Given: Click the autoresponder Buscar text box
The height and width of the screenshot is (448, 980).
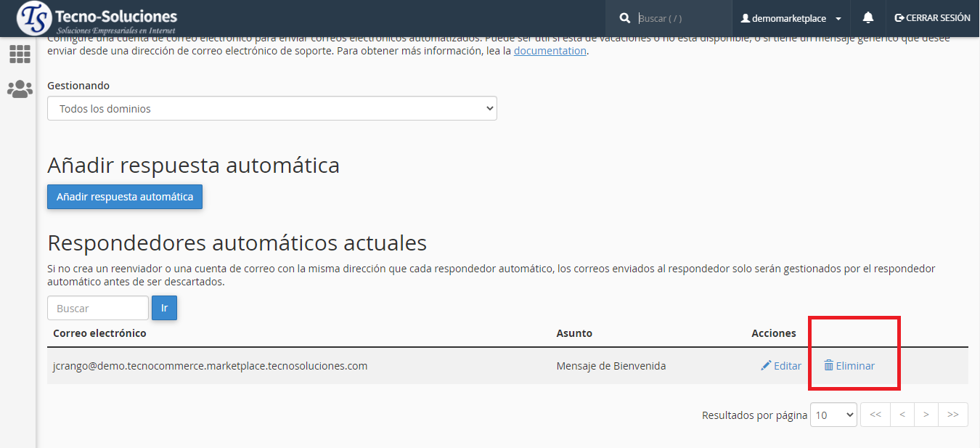Looking at the screenshot, I should coord(98,308).
